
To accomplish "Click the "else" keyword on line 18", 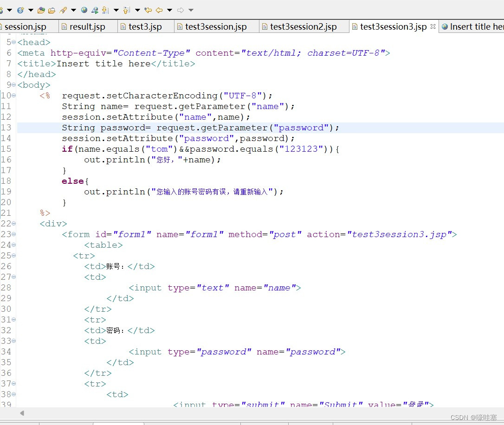I will click(x=73, y=181).
